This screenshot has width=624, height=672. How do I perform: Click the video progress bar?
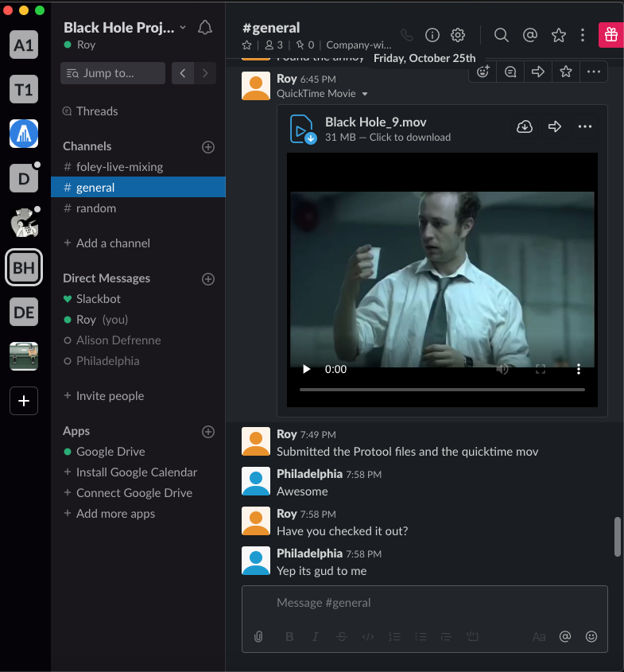[x=442, y=390]
